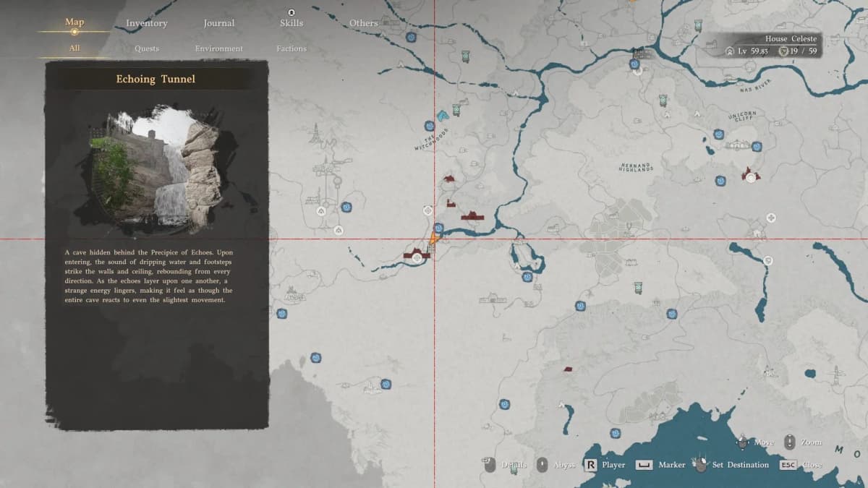Click the Player button to center map
This screenshot has height=488, width=868.
click(x=591, y=464)
